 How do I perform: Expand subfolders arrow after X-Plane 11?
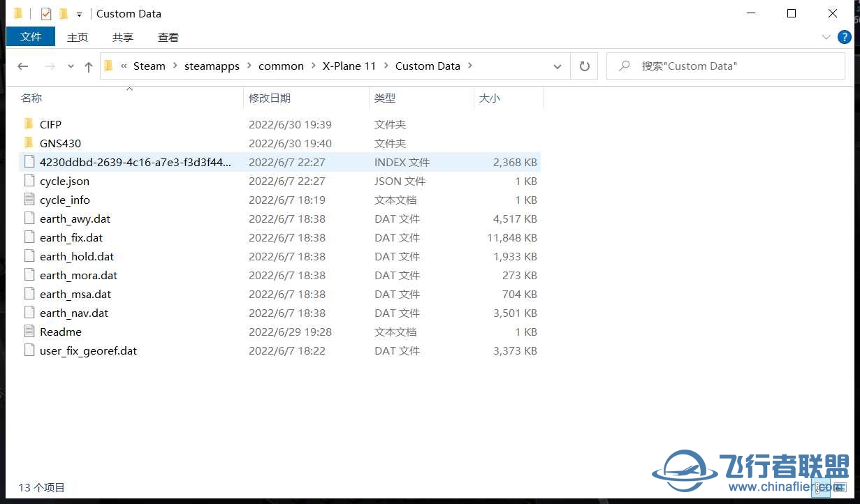tap(386, 66)
